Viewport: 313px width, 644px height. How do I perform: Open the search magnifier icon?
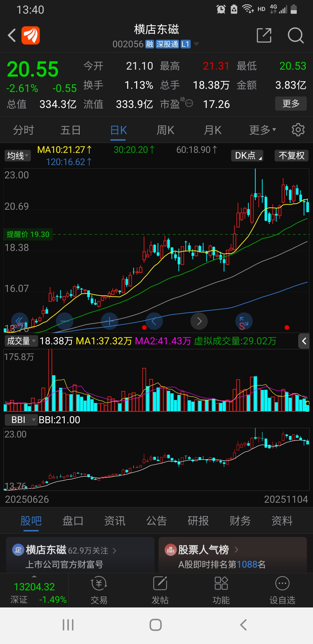(295, 35)
